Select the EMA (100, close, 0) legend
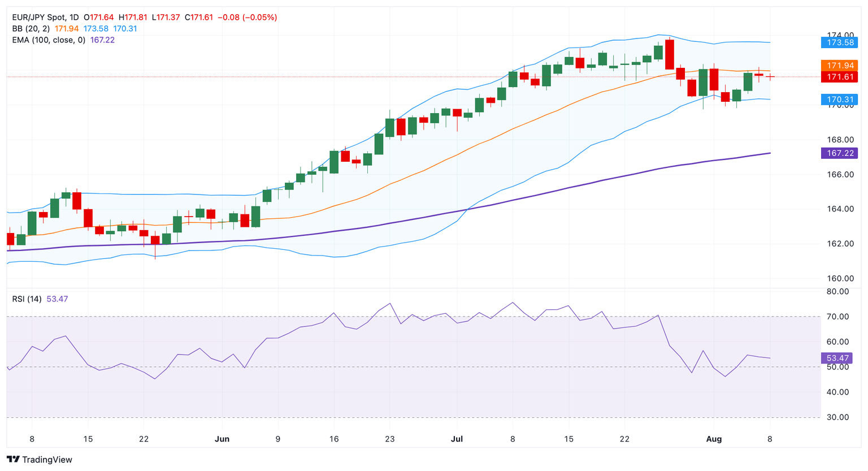Screen dimensions: 868x471 tap(49, 40)
